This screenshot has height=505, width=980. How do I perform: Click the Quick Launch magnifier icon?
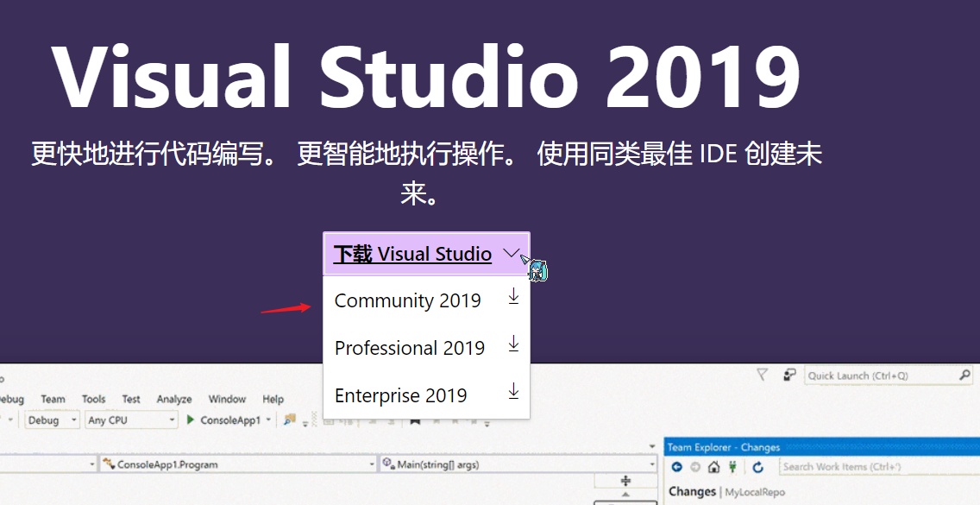965,375
